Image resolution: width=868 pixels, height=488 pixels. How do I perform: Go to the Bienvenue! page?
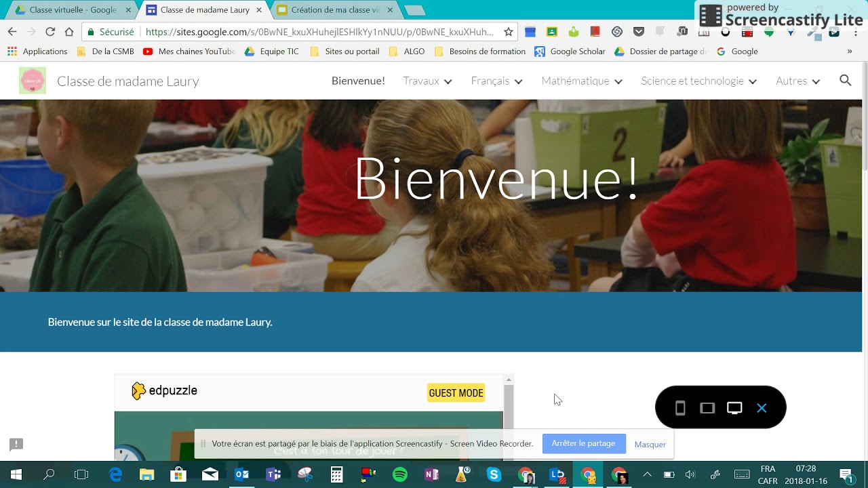(x=358, y=81)
